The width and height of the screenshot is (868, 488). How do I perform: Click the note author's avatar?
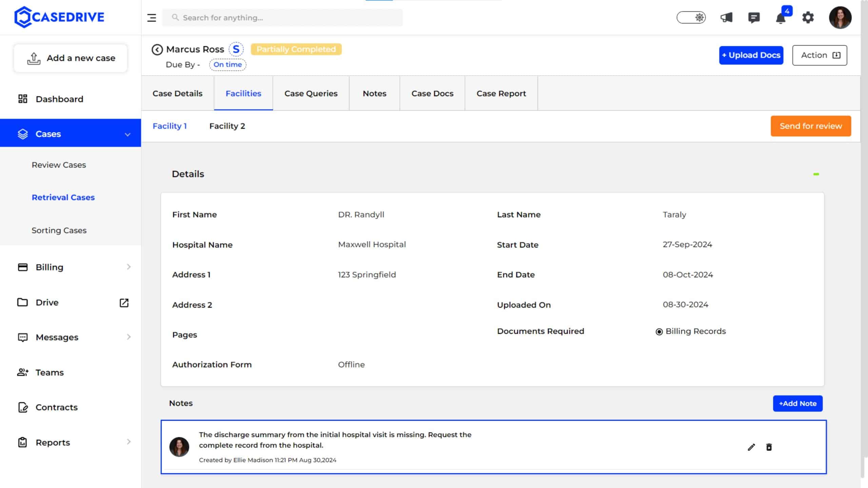pos(179,447)
